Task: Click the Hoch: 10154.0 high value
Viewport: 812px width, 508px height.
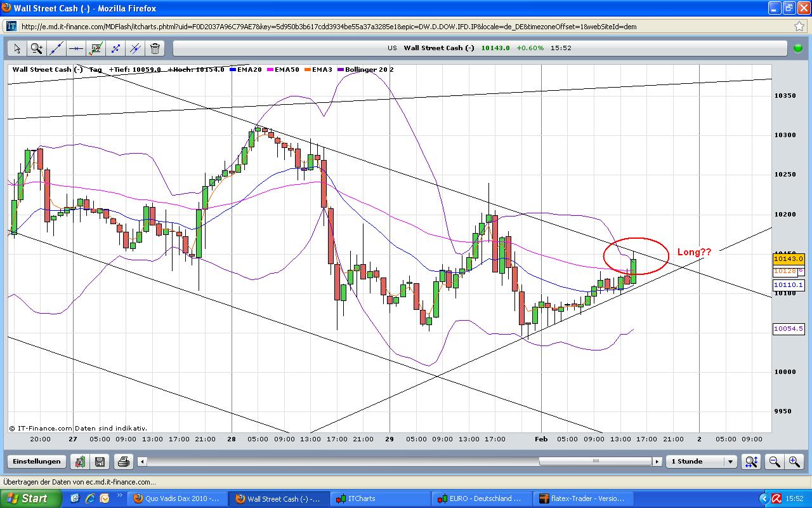Action: (196, 69)
